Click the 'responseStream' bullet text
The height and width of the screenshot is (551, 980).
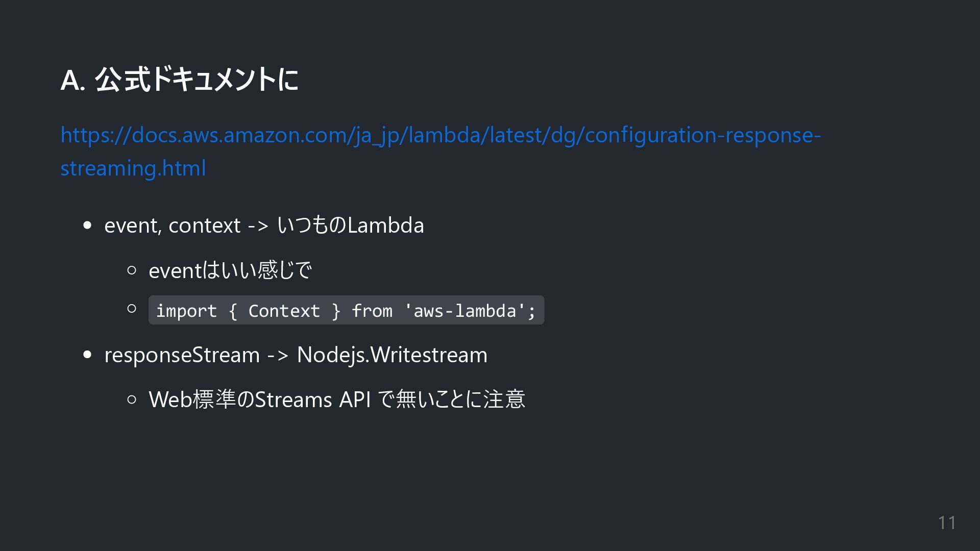182,355
